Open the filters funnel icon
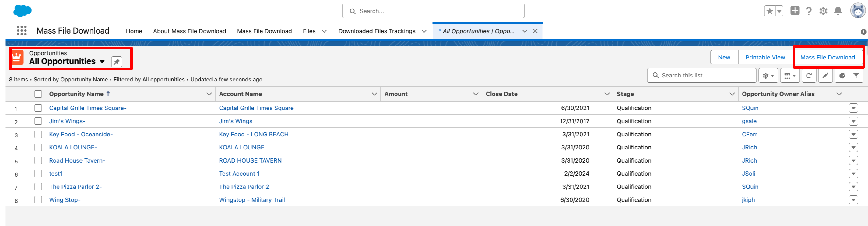The width and height of the screenshot is (868, 226). pos(856,76)
